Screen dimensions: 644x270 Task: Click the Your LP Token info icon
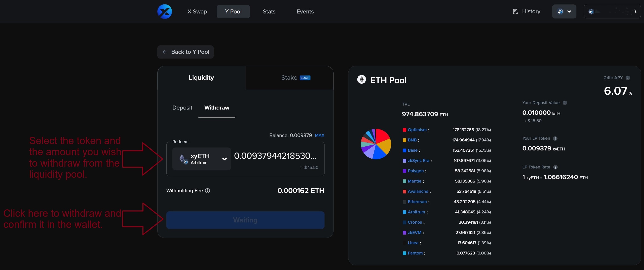(555, 138)
